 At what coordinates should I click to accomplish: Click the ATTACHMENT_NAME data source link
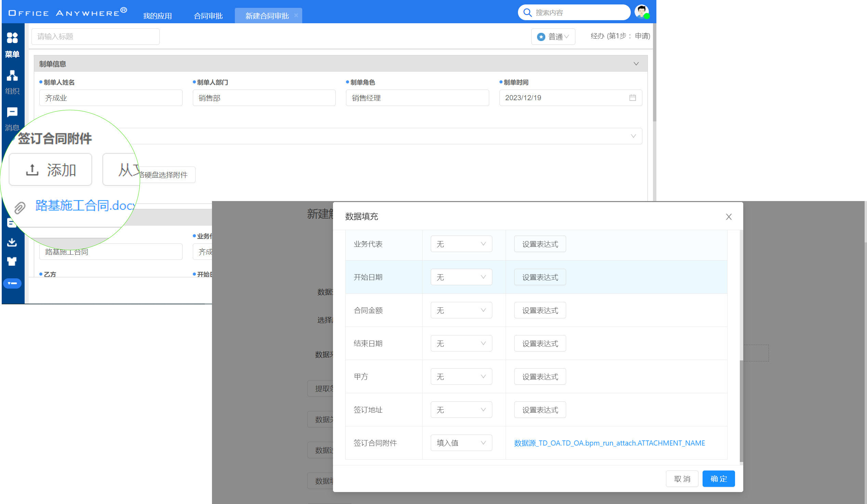click(609, 443)
